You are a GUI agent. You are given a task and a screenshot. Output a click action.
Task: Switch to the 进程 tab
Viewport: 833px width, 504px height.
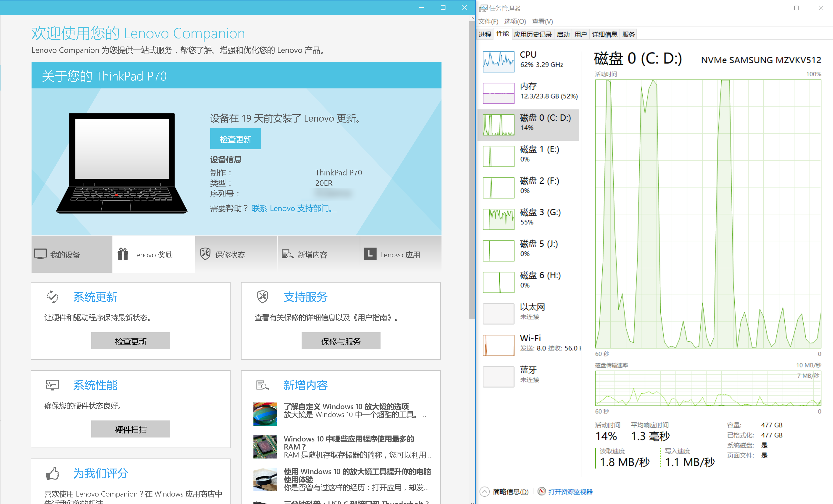tap(485, 35)
